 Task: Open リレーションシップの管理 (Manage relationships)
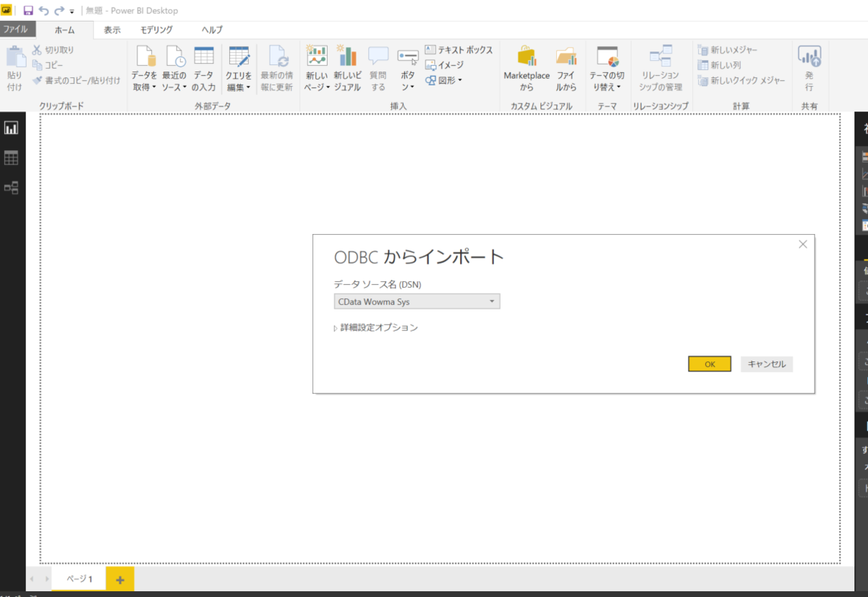click(660, 67)
